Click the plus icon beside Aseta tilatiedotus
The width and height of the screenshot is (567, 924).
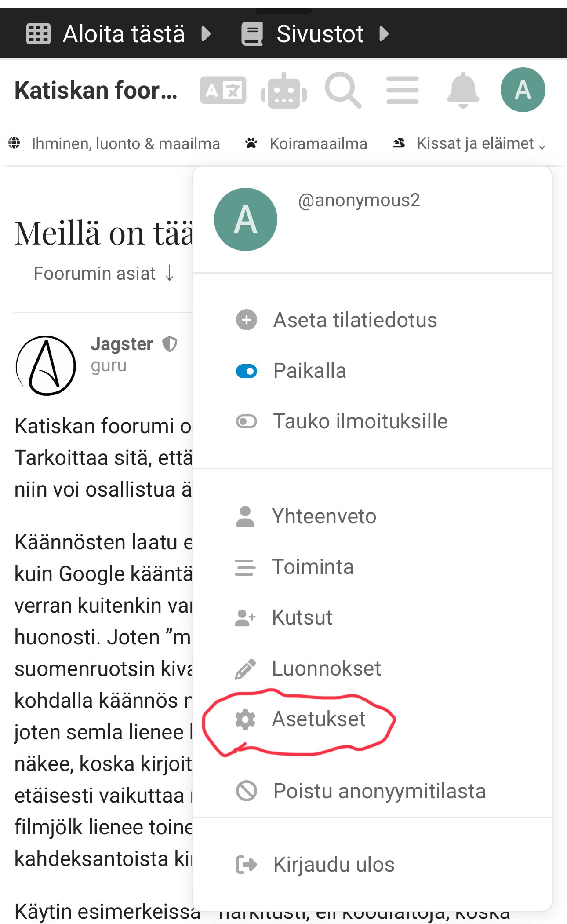coord(247,320)
